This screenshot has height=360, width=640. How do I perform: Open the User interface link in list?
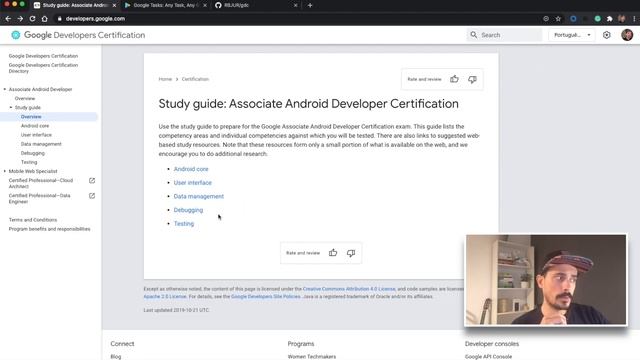(x=193, y=183)
